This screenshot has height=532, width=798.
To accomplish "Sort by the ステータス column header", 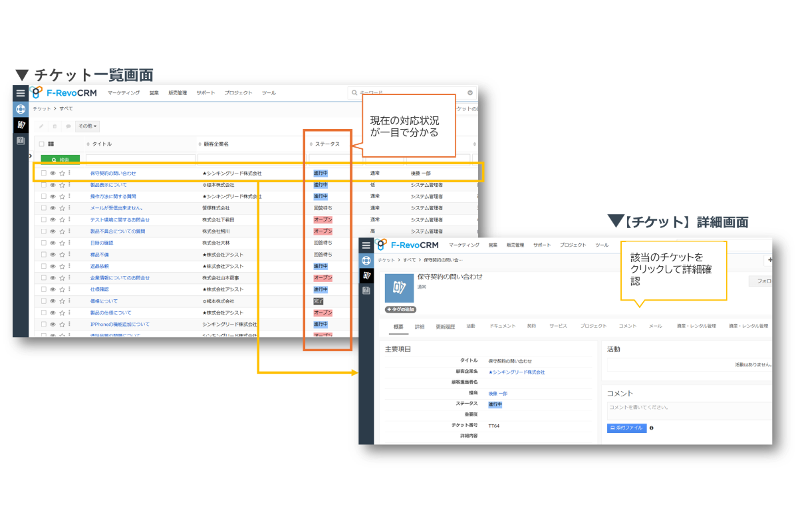I will coord(326,144).
